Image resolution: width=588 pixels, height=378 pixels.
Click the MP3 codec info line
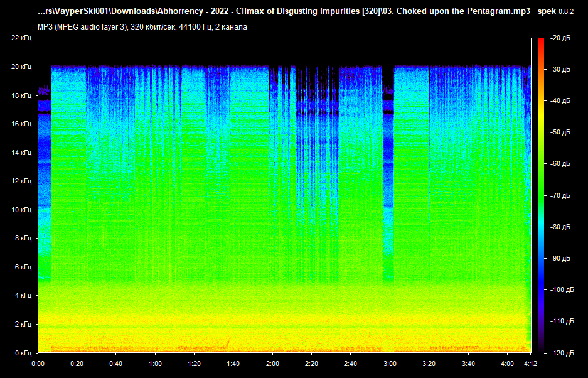pyautogui.click(x=142, y=26)
